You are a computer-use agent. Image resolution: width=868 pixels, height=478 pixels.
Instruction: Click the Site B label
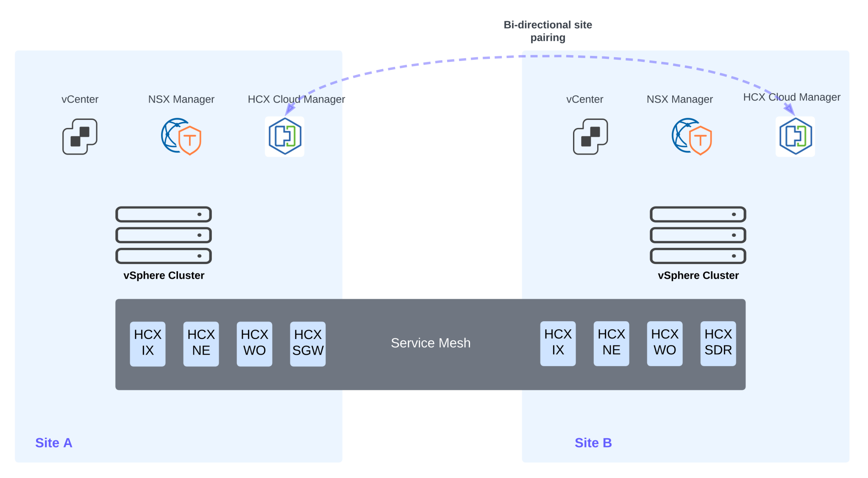pos(593,443)
